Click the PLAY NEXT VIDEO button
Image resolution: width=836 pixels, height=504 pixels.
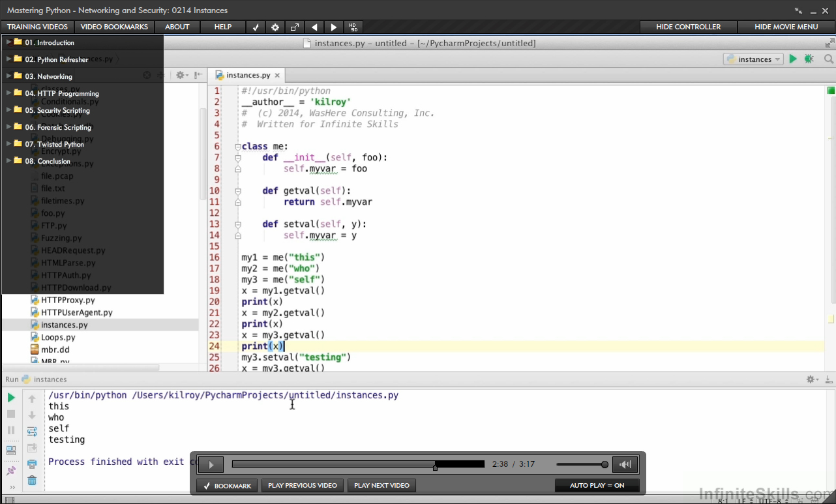click(381, 486)
